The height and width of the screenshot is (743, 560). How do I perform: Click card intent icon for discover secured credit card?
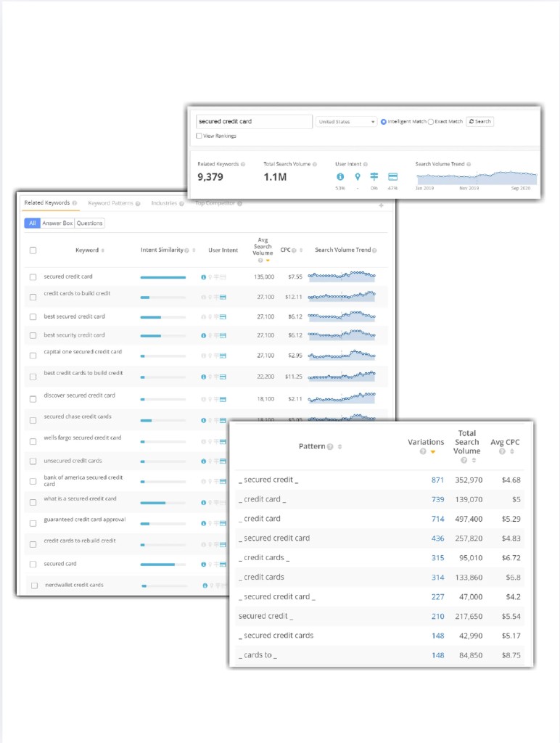coord(223,400)
